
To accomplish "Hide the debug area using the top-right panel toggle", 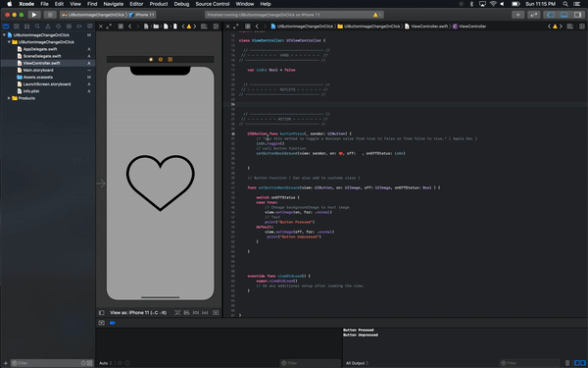I will 564,15.
